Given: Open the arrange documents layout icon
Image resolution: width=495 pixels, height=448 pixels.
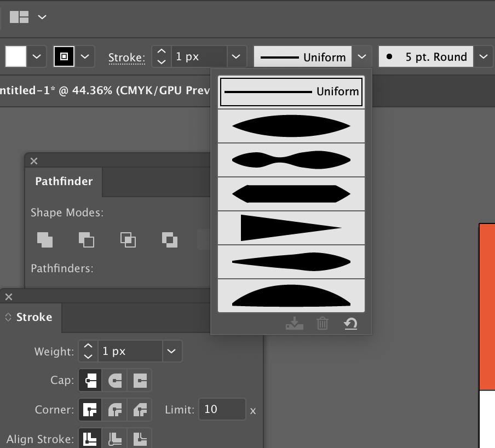Looking at the screenshot, I should point(20,17).
